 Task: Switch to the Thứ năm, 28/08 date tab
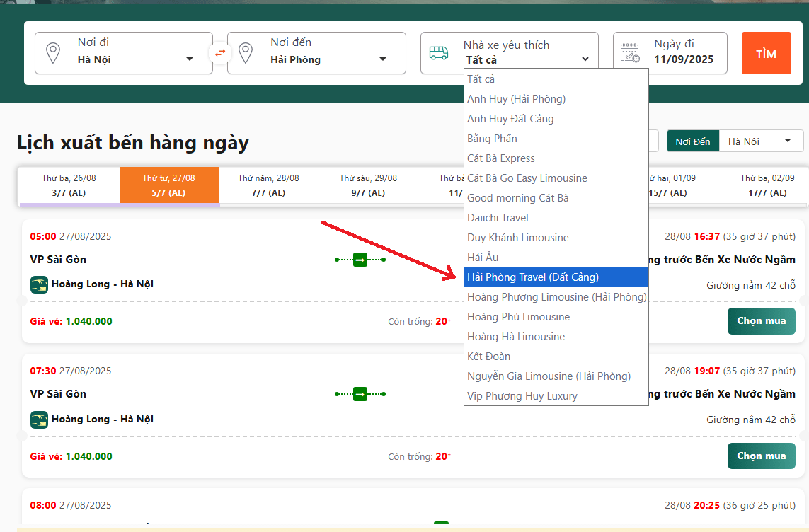point(268,185)
